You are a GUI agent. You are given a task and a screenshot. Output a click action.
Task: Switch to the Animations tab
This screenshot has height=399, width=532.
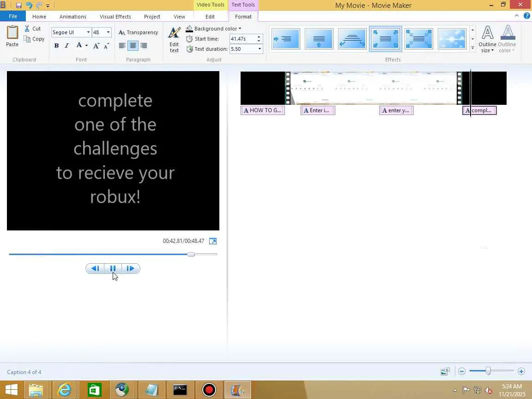[73, 17]
